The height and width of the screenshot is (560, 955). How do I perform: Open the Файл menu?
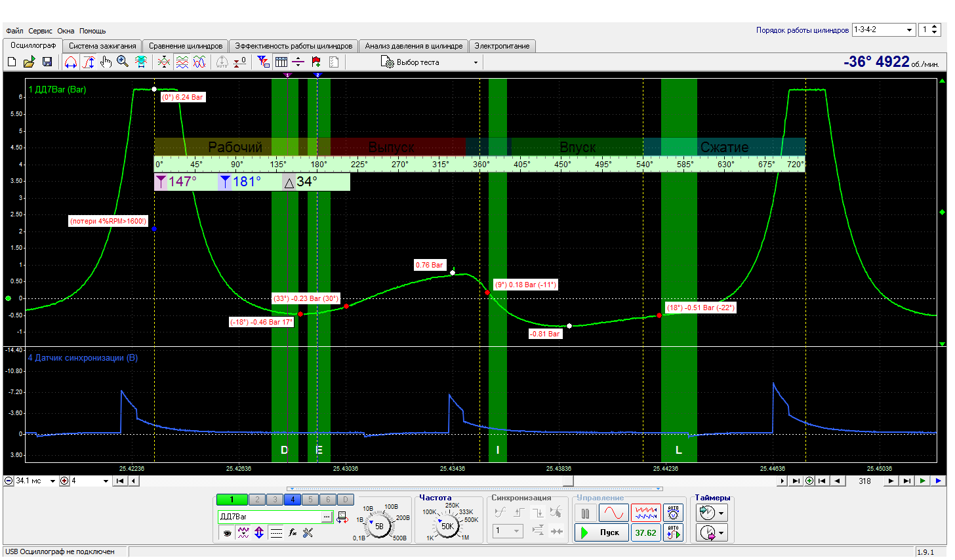click(x=14, y=31)
